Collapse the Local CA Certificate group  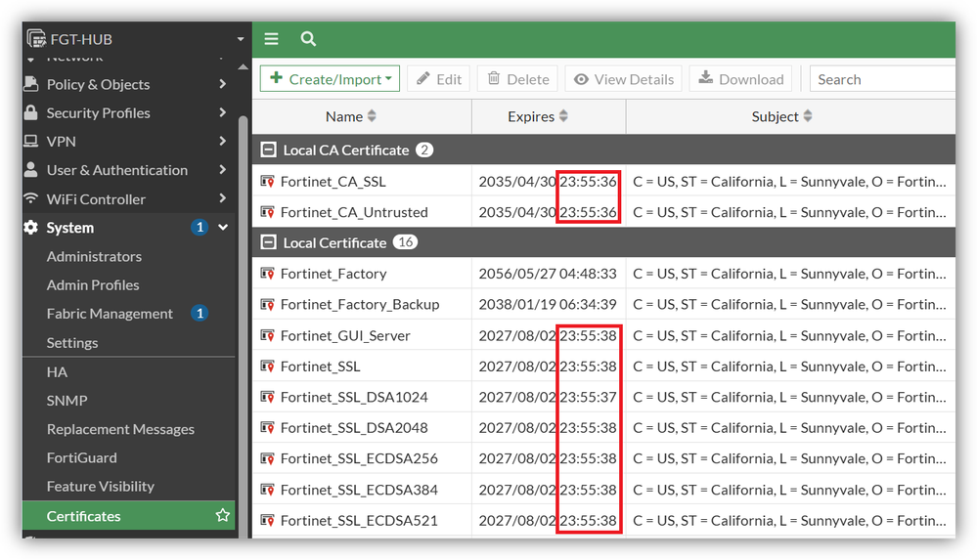pos(267,151)
